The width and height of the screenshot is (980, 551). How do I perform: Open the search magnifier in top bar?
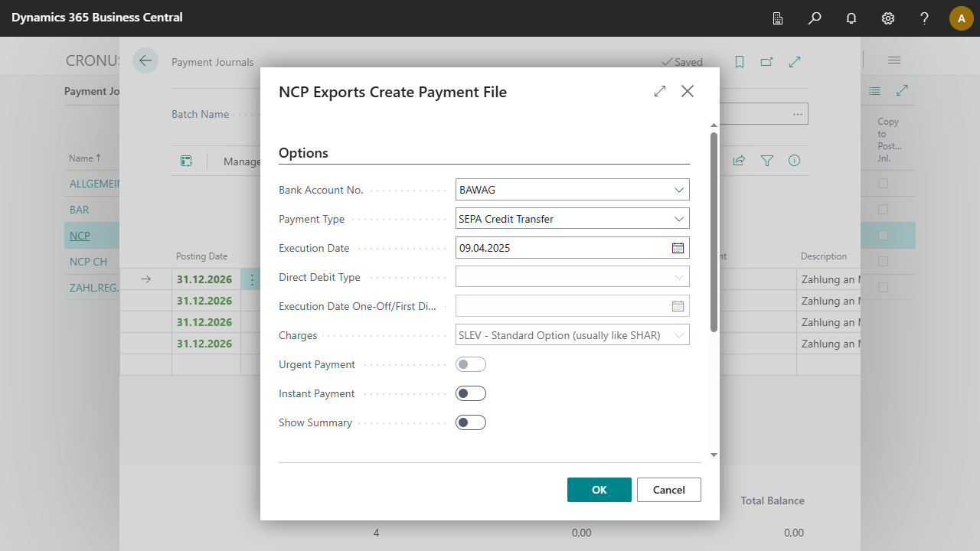coord(815,18)
